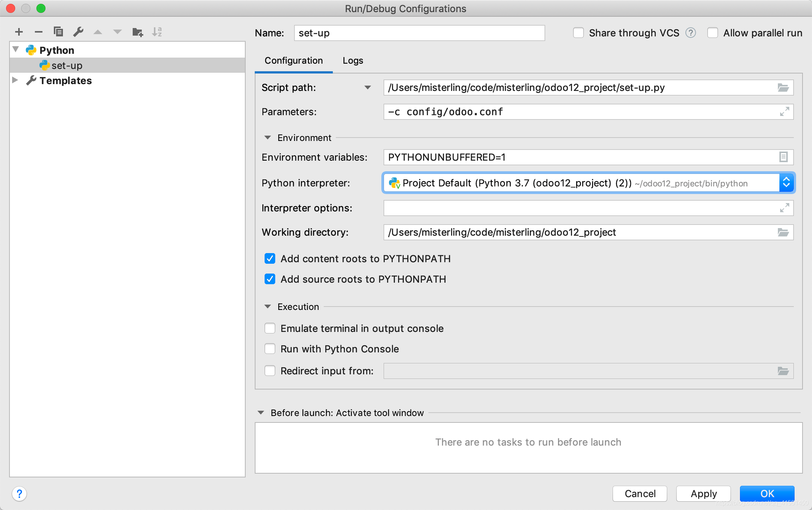Screen dimensions: 812x510
Task: Enable Allow parallel run
Action: (x=713, y=33)
